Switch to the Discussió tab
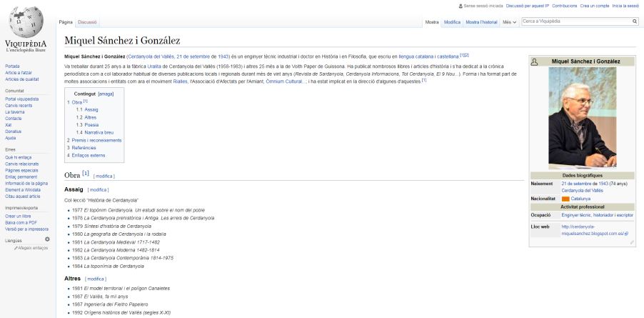Viewport: 644px width, 318px height. [87, 22]
